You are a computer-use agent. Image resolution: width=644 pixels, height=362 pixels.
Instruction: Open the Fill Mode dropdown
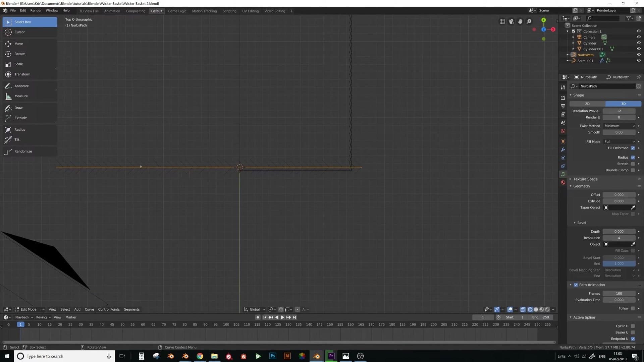tap(619, 142)
